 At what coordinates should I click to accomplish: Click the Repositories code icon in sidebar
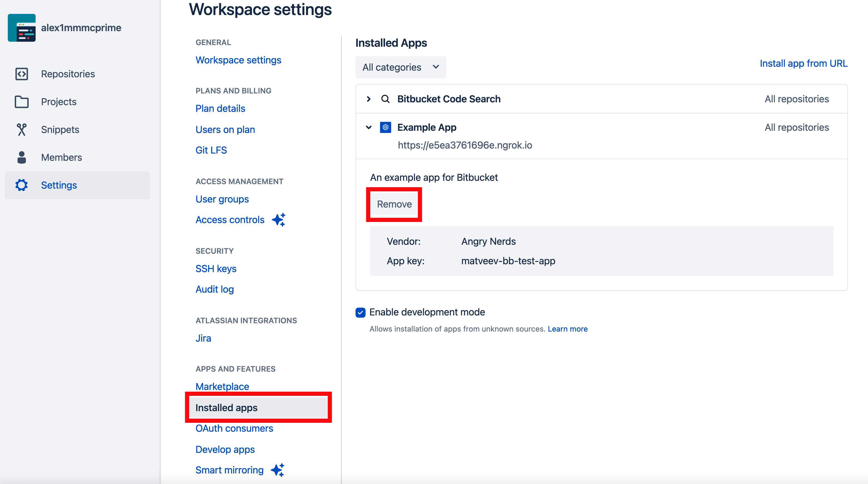point(22,74)
